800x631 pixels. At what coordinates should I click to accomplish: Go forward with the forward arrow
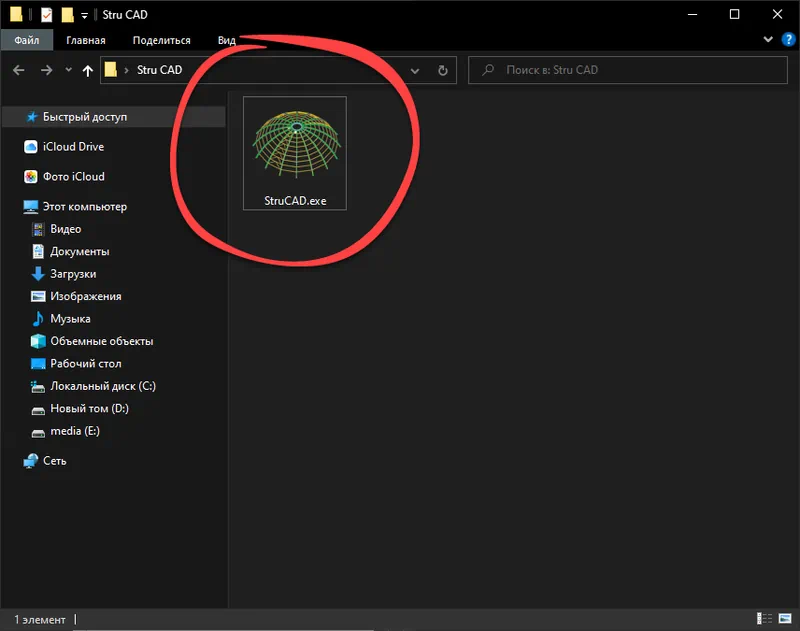46,70
